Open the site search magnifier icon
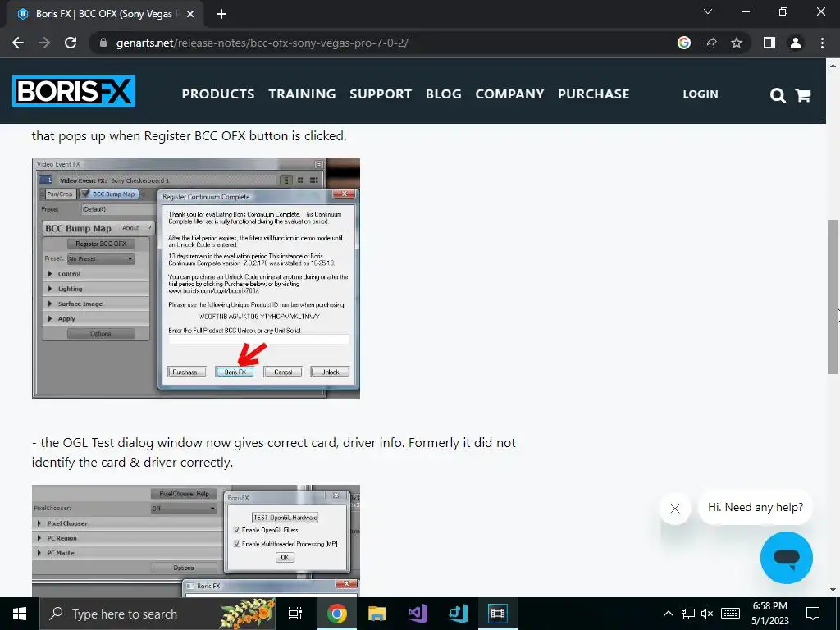 pyautogui.click(x=778, y=95)
